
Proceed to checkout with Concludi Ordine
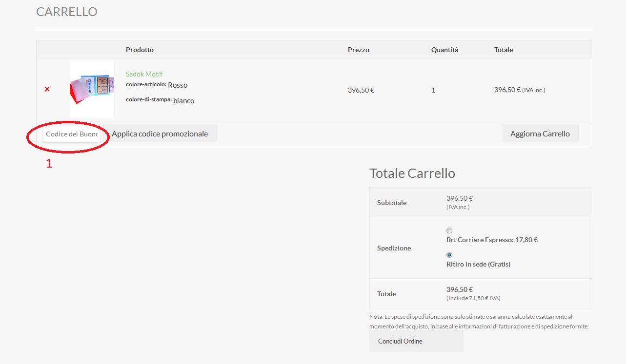pos(416,341)
